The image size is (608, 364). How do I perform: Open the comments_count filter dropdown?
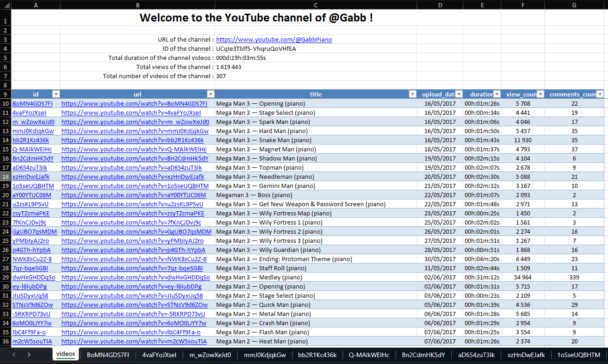(600, 94)
